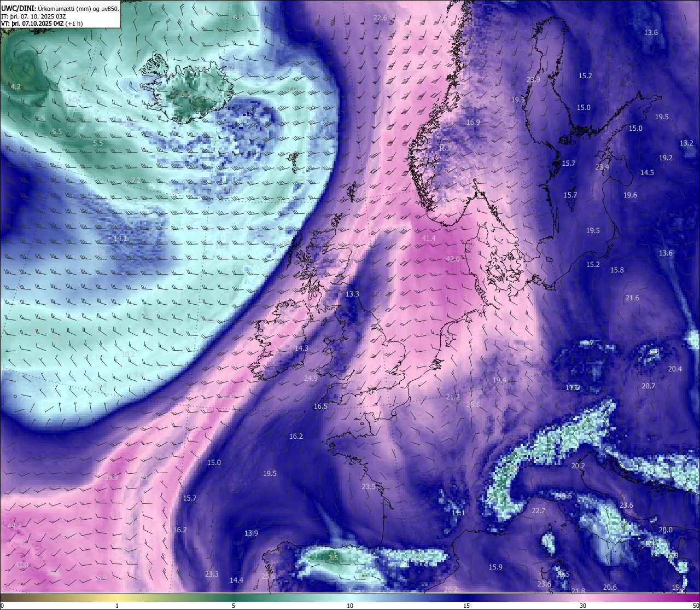
Task: Click the 19.4 value over Germany
Action: click(499, 380)
